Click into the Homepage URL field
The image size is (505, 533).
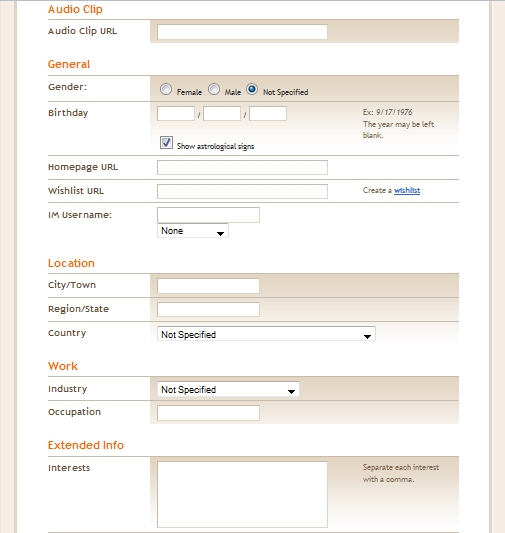(242, 168)
